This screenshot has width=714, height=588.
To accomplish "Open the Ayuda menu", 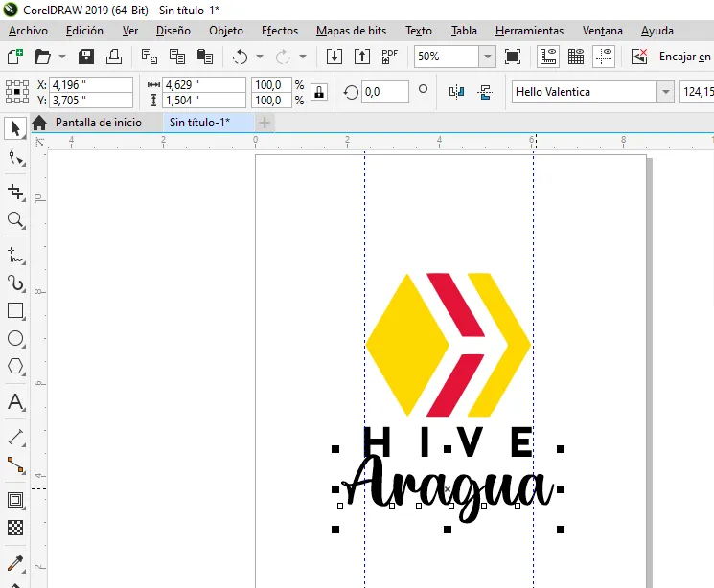I will [x=657, y=31].
